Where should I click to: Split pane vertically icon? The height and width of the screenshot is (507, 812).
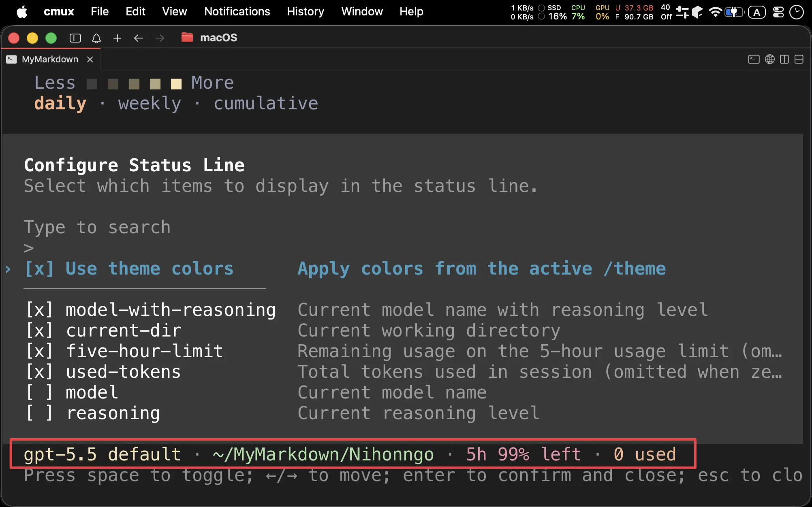pos(784,60)
